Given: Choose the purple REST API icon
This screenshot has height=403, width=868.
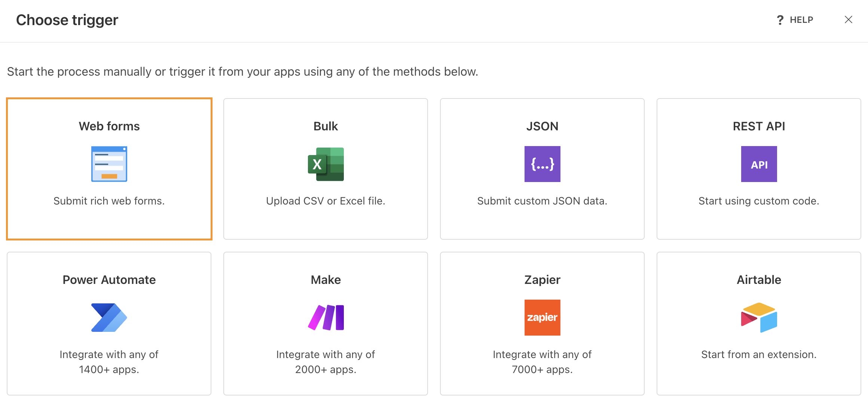Looking at the screenshot, I should (759, 164).
